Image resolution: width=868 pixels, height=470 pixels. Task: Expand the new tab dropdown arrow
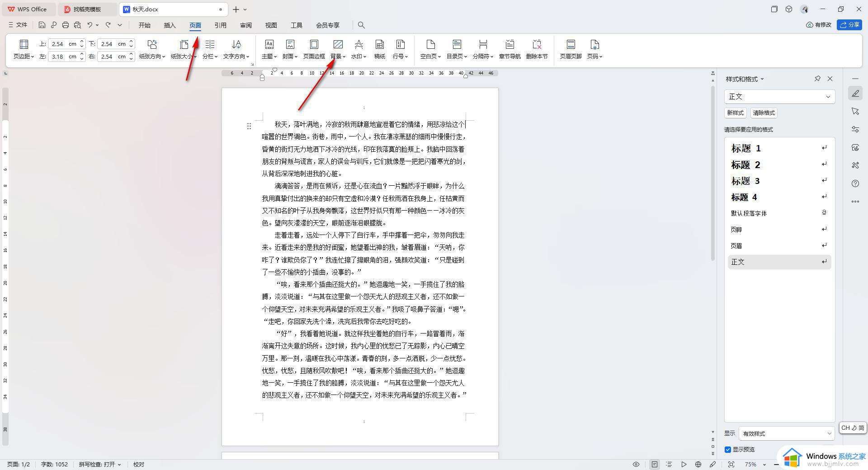(x=245, y=9)
